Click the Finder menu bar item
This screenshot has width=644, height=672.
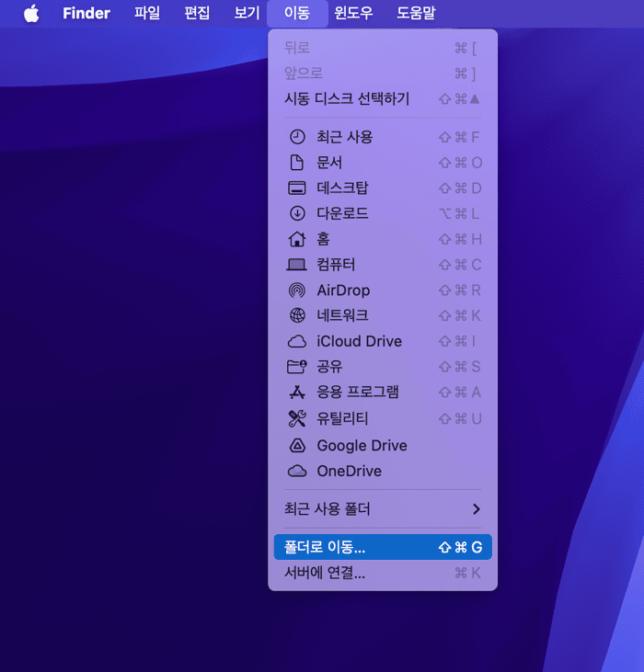click(x=86, y=13)
